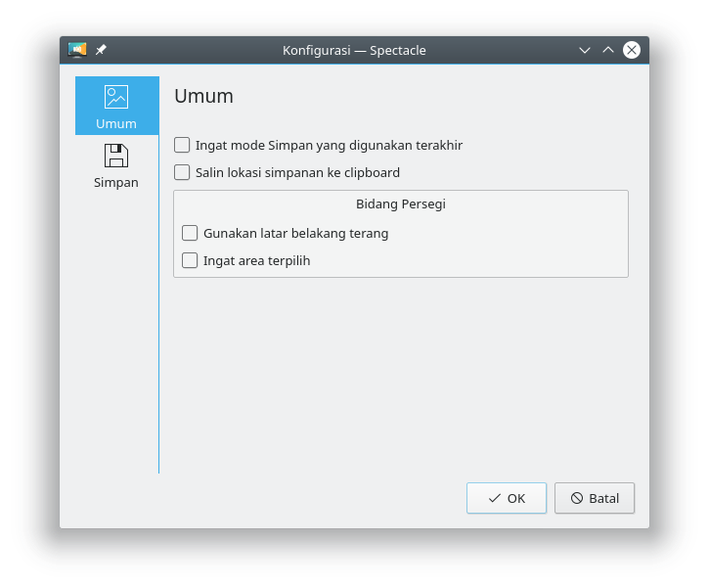
Task: Check 'Gunakan latar belakang terang' box
Action: click(190, 233)
